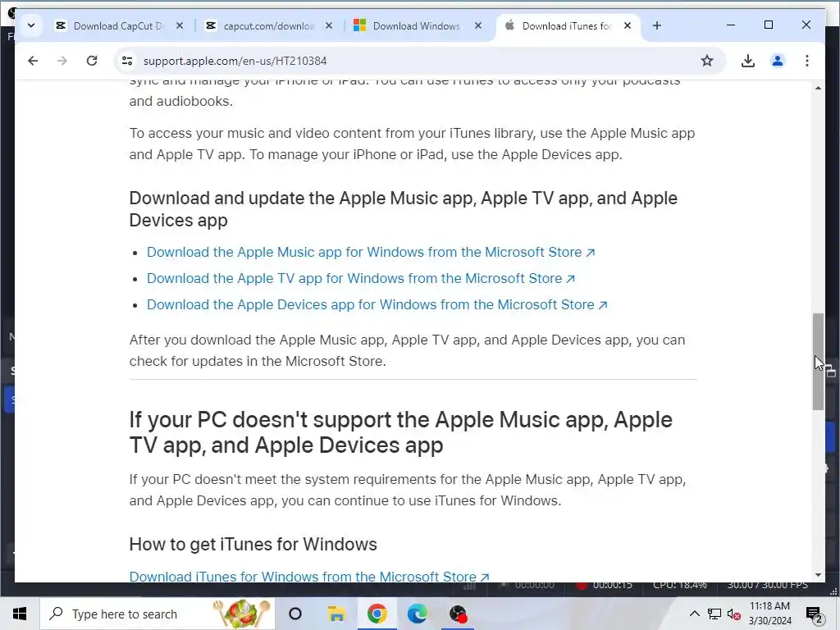Open iTunes for Windows Microsoft Store link
Viewport: 840px width, 630px height.
click(309, 577)
